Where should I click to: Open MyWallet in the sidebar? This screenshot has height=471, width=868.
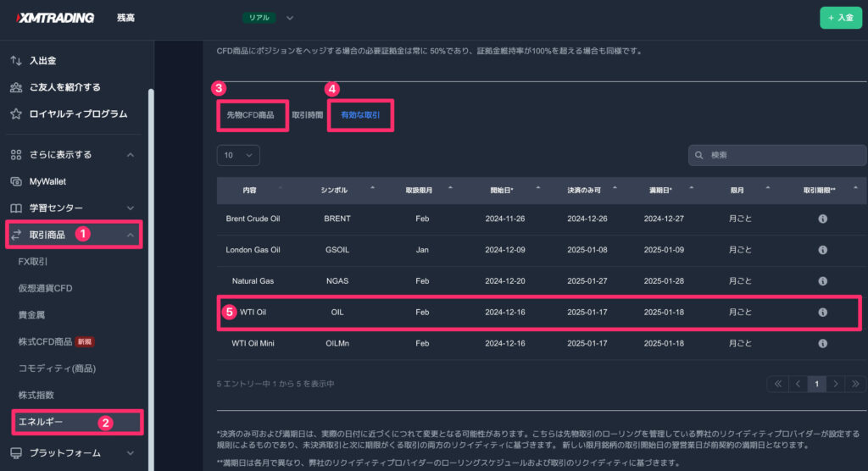[x=47, y=181]
